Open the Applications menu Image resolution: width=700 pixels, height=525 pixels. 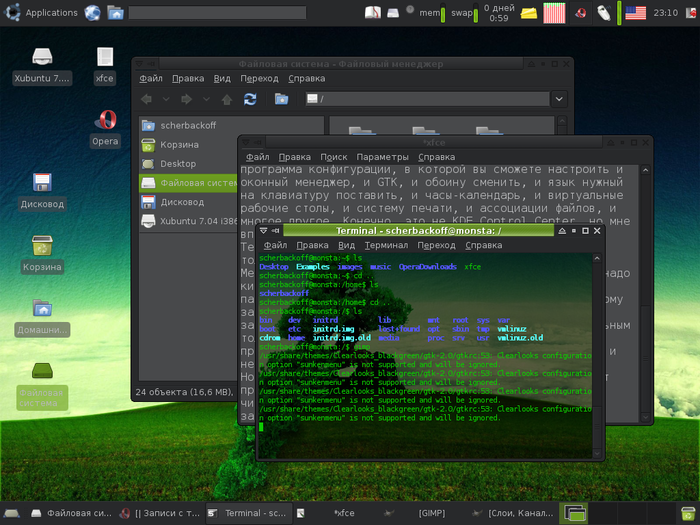[x=41, y=12]
